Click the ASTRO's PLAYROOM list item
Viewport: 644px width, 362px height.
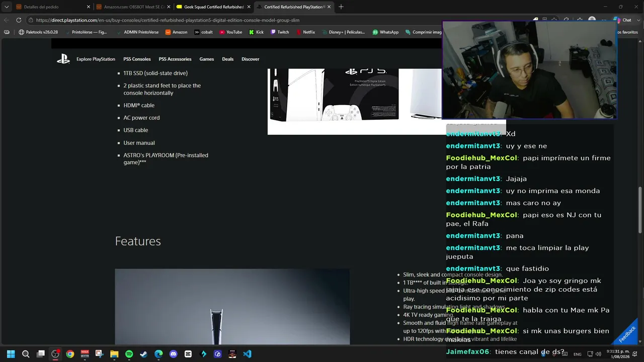point(166,159)
